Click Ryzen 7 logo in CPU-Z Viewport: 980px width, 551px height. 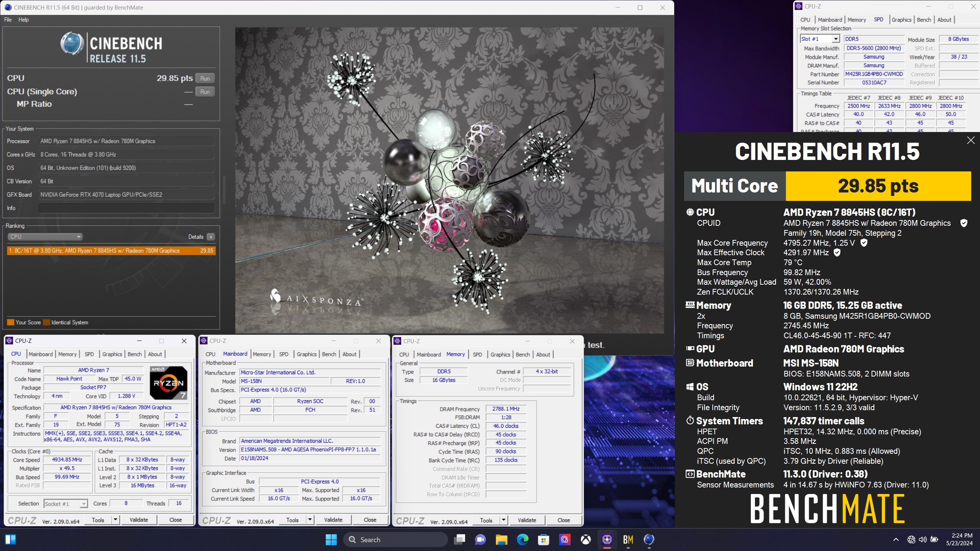point(168,383)
